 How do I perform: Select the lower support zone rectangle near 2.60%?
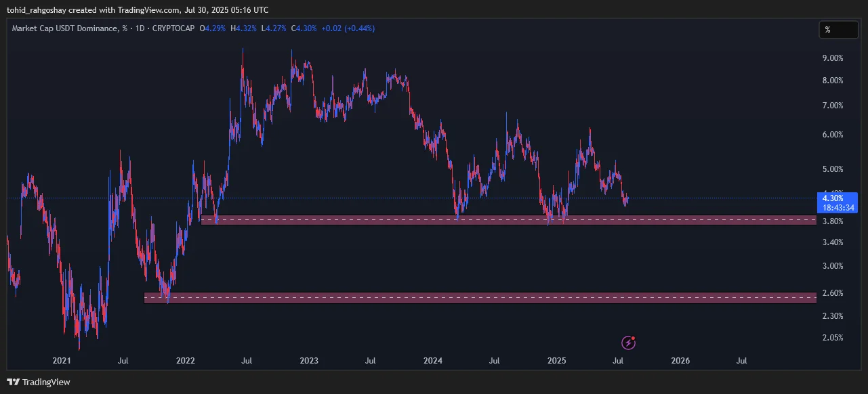(480, 298)
